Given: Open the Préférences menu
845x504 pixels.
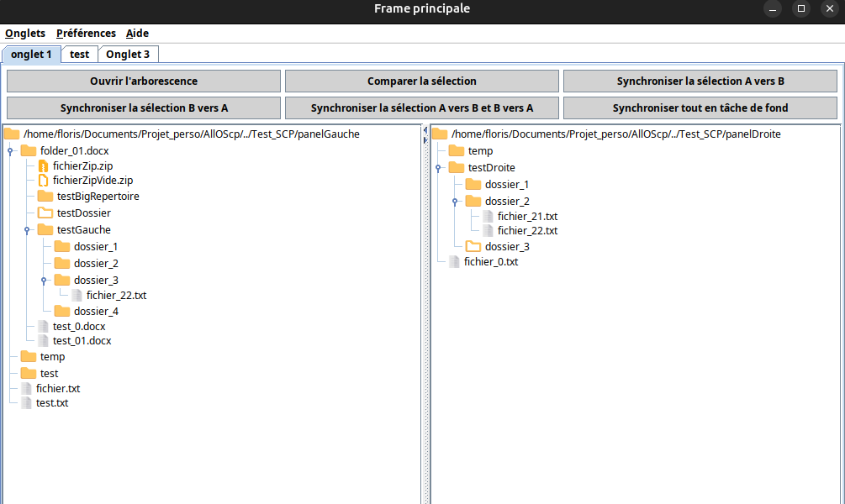Looking at the screenshot, I should 86,34.
